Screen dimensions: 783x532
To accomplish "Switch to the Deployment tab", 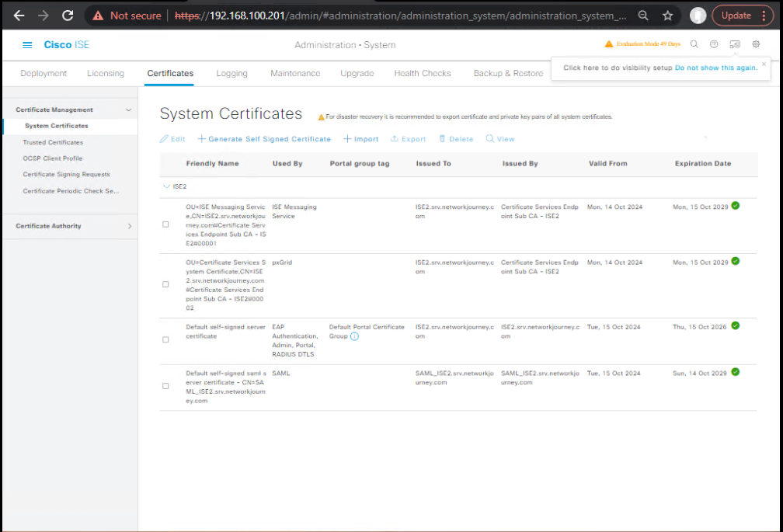I will click(x=43, y=73).
